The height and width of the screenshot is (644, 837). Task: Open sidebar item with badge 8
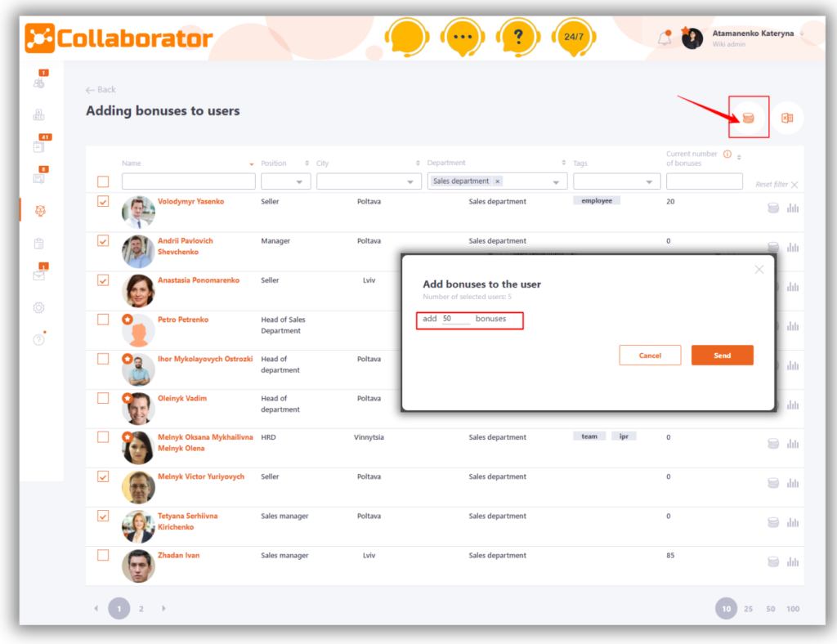coord(39,178)
